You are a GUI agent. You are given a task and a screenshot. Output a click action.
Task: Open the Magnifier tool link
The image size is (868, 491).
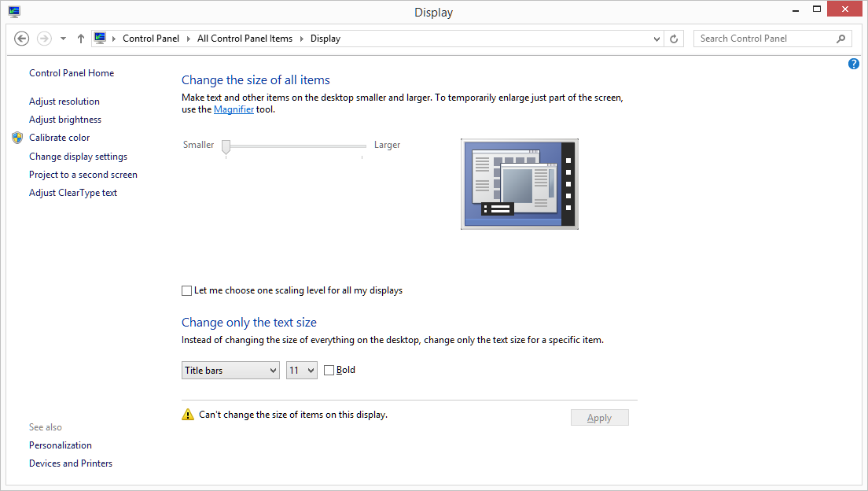point(234,110)
